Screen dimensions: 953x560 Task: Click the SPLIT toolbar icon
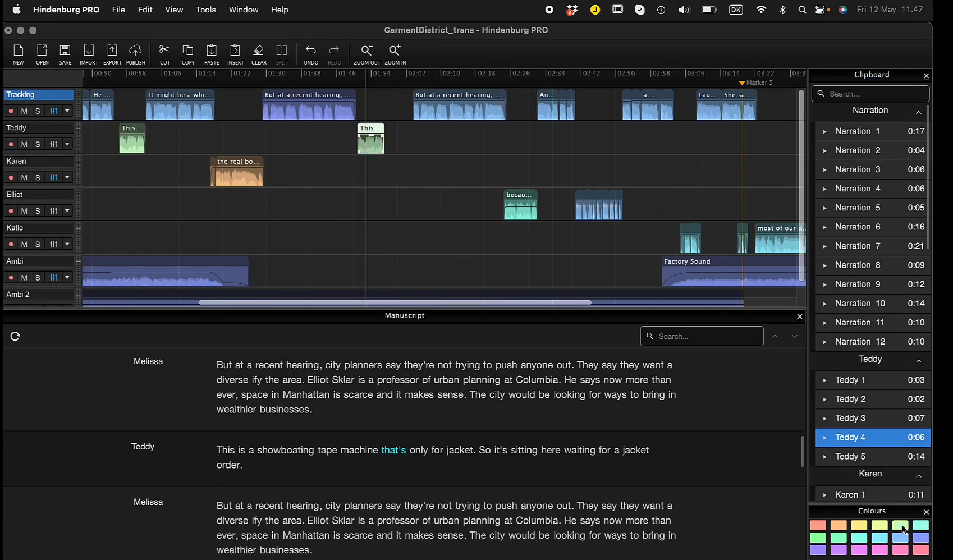[282, 54]
